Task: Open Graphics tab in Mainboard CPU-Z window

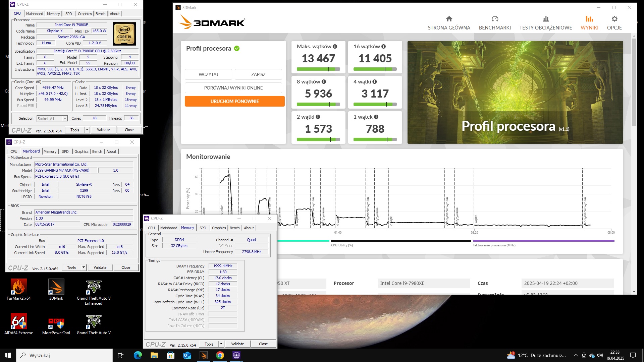Action: (x=81, y=152)
